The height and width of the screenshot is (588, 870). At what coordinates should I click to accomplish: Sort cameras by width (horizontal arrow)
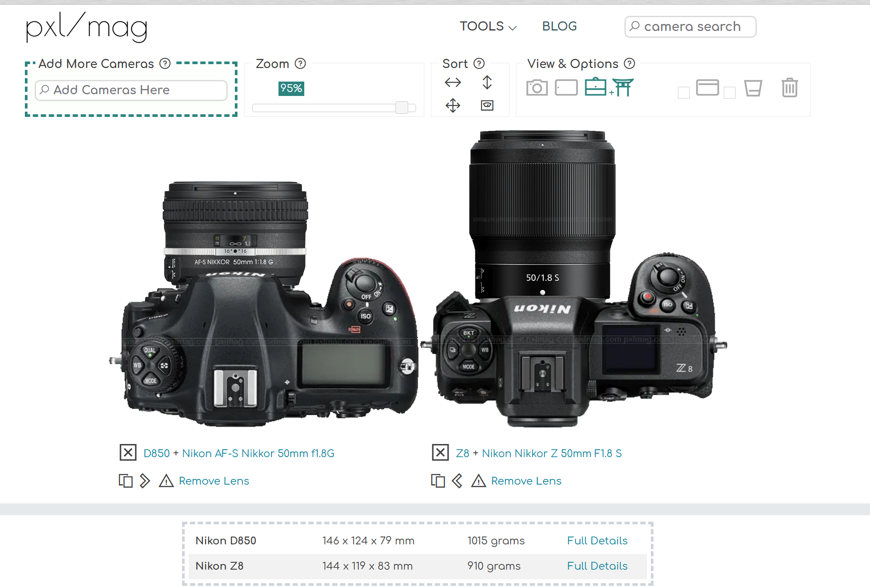(x=453, y=82)
